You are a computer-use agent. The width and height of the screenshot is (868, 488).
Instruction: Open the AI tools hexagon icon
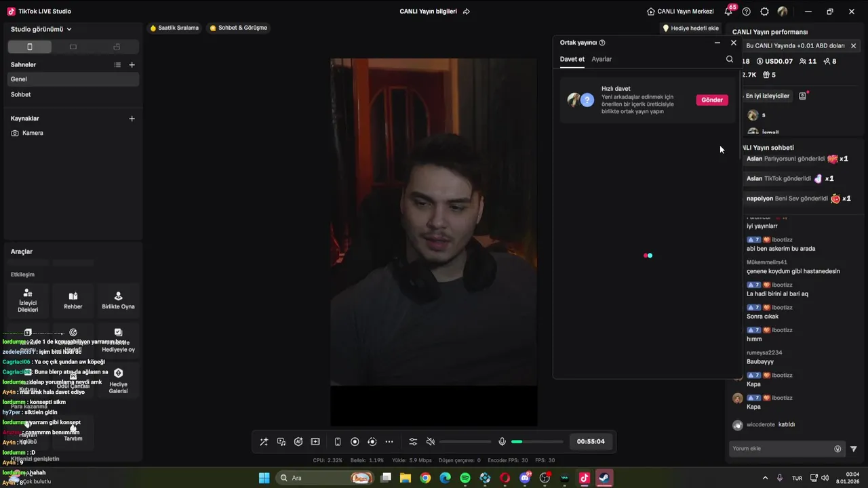click(x=298, y=442)
